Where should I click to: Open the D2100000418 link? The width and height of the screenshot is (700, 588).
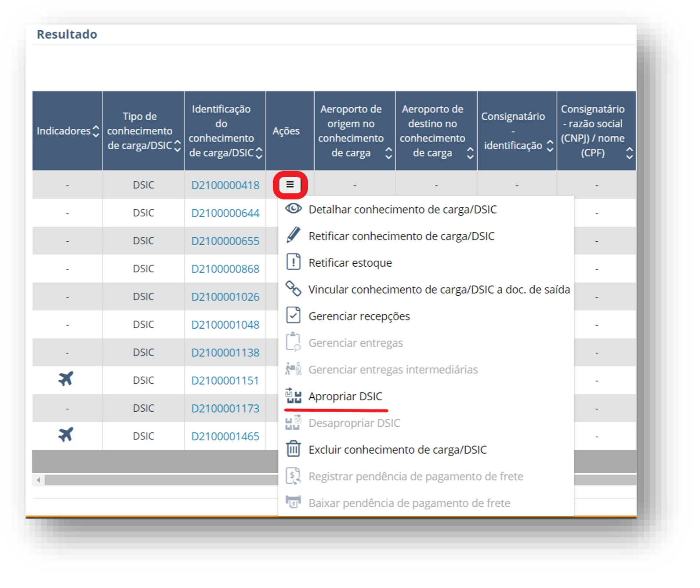pyautogui.click(x=225, y=185)
